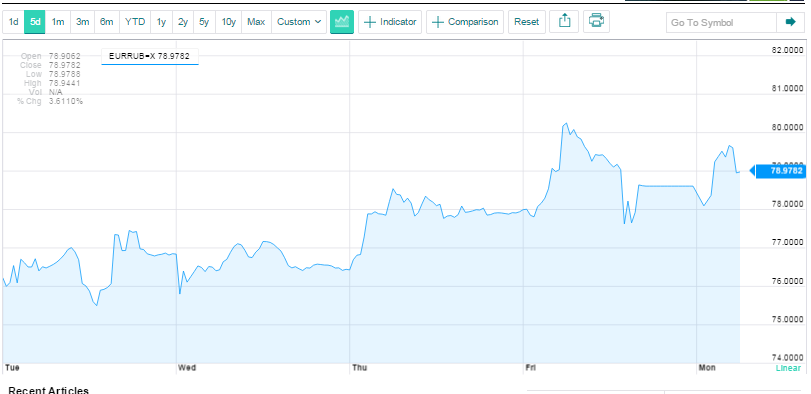Select the 5d time range
Image resolution: width=811 pixels, height=394 pixels.
point(35,22)
